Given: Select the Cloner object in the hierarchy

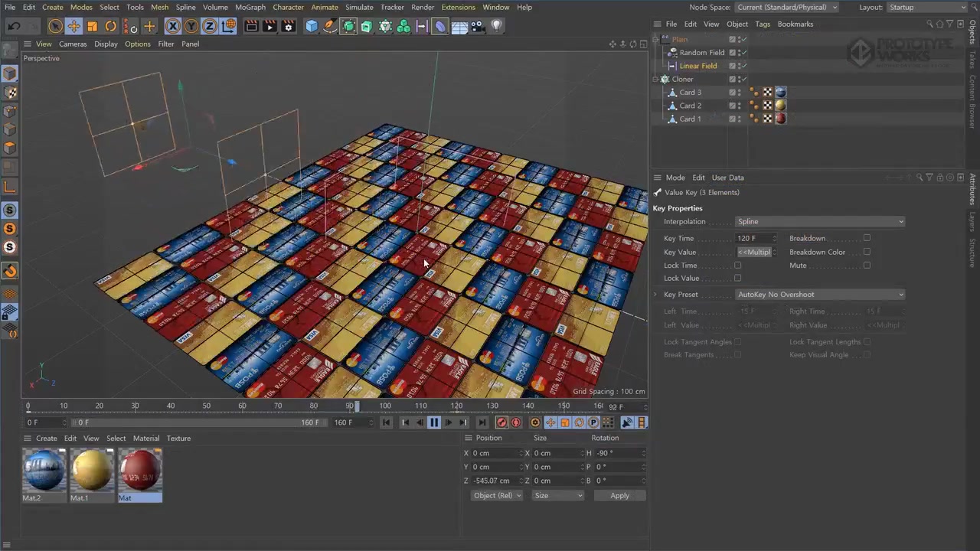Looking at the screenshot, I should point(682,79).
